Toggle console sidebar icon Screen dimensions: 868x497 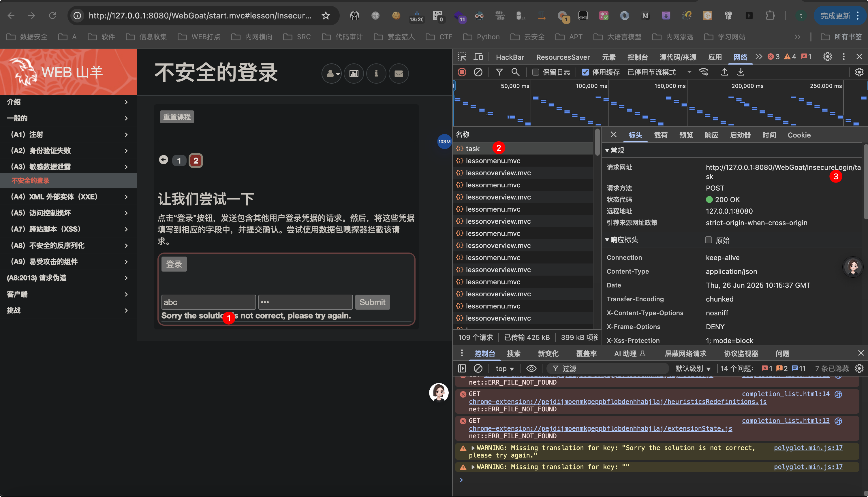(462, 368)
